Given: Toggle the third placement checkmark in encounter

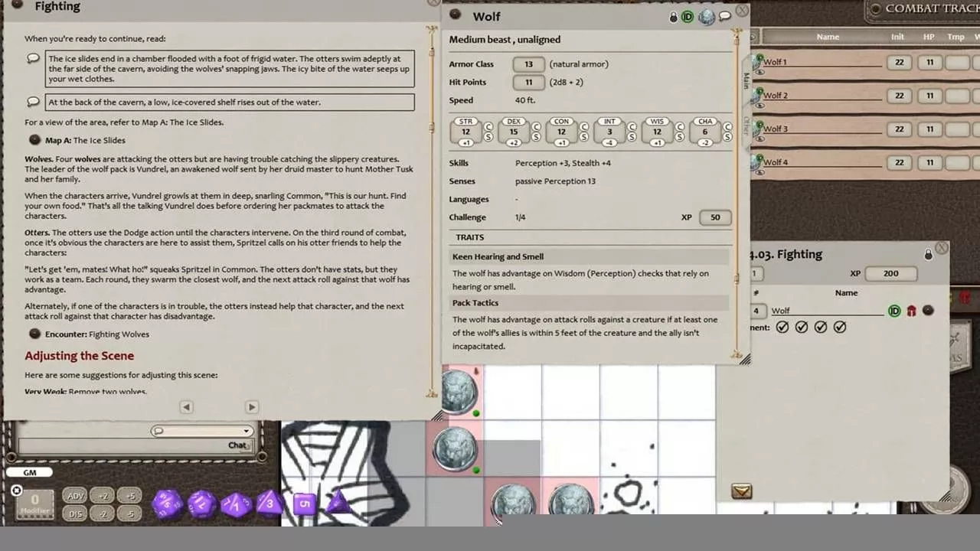Looking at the screenshot, I should click(x=821, y=327).
